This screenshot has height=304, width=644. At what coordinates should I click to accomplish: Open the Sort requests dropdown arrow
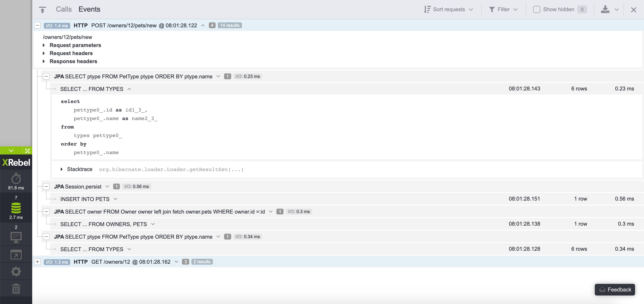pos(471,9)
